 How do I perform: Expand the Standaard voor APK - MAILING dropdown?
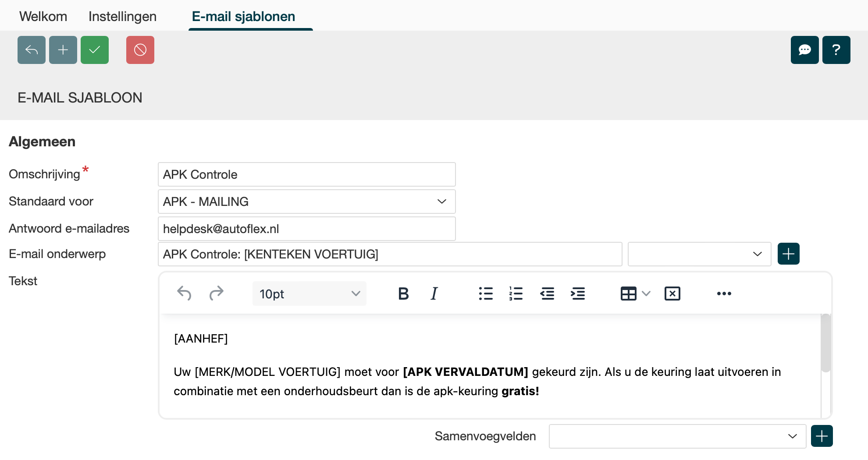pos(306,202)
